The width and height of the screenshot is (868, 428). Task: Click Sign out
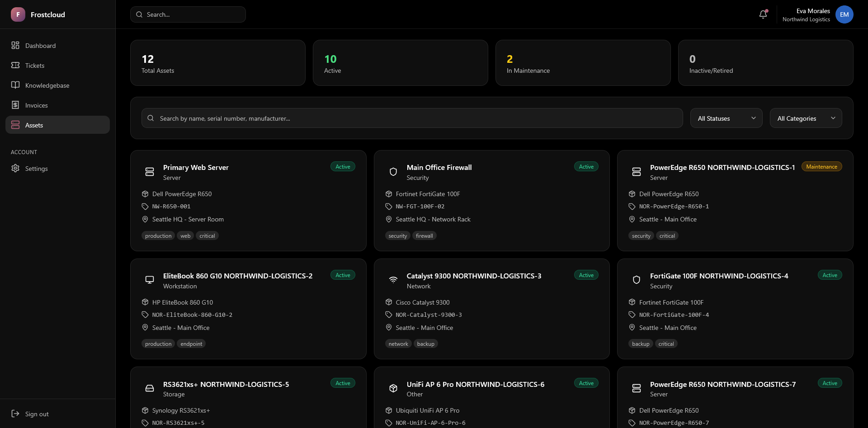pos(37,414)
